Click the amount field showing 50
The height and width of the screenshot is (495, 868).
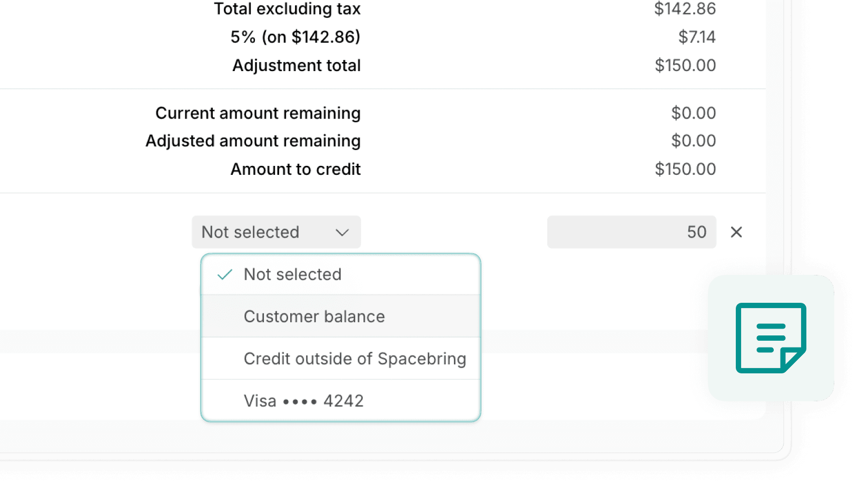tap(631, 232)
